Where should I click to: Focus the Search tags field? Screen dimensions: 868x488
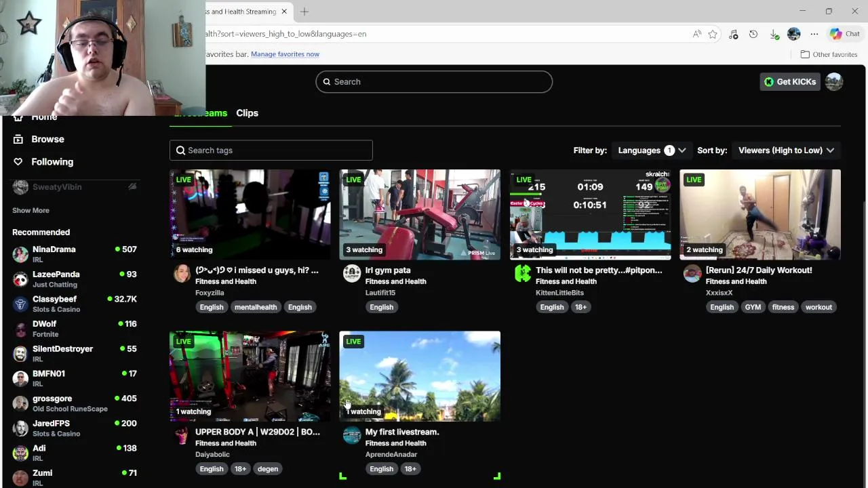coord(271,150)
